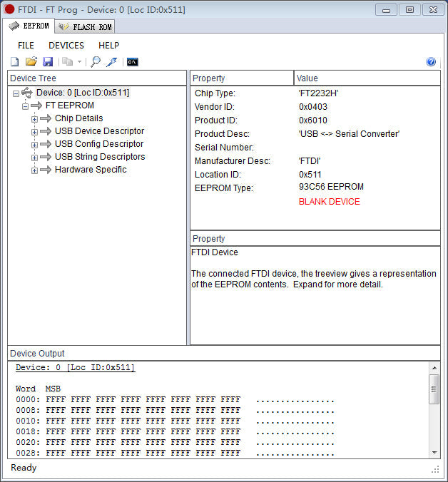
Task: Click the 'FT2232H' chip type value
Action: coord(318,93)
